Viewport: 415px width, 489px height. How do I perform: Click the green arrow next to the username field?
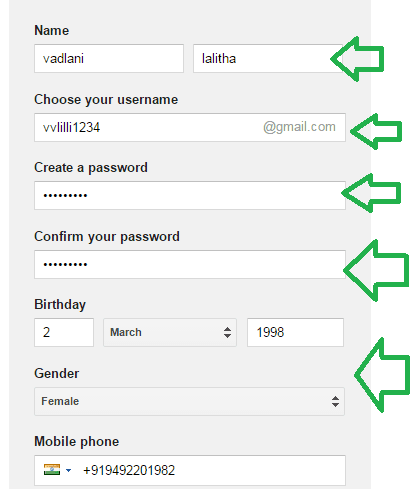[x=376, y=131]
